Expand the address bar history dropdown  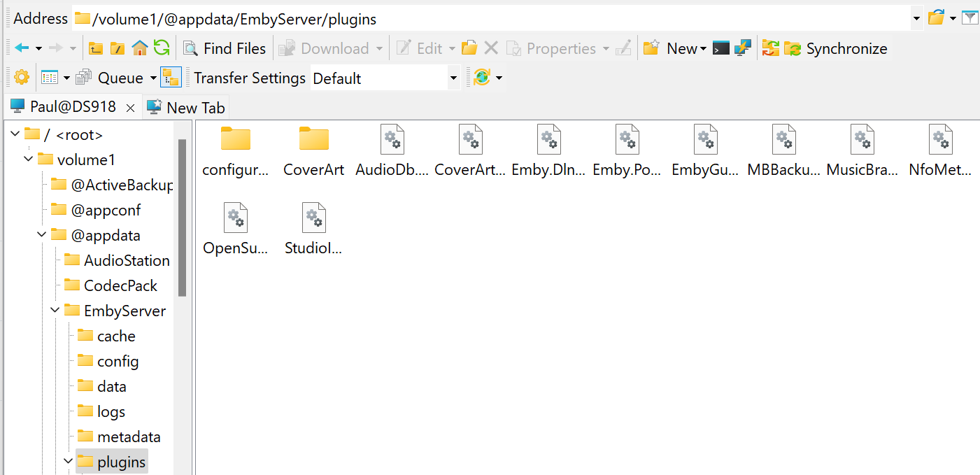pos(916,18)
